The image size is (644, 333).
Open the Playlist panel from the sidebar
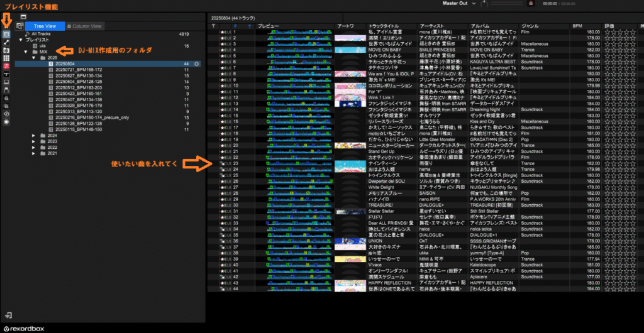pyautogui.click(x=6, y=35)
